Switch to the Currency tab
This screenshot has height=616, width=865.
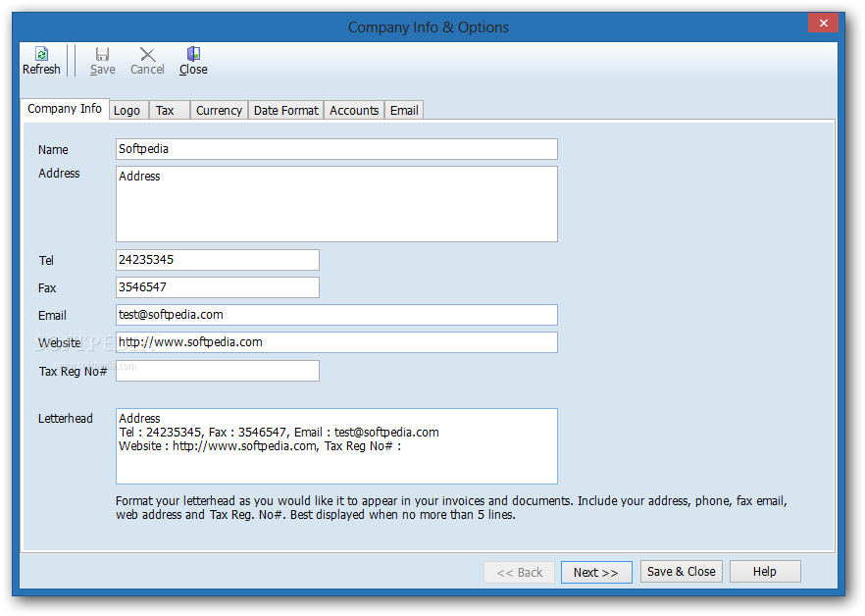(x=219, y=111)
